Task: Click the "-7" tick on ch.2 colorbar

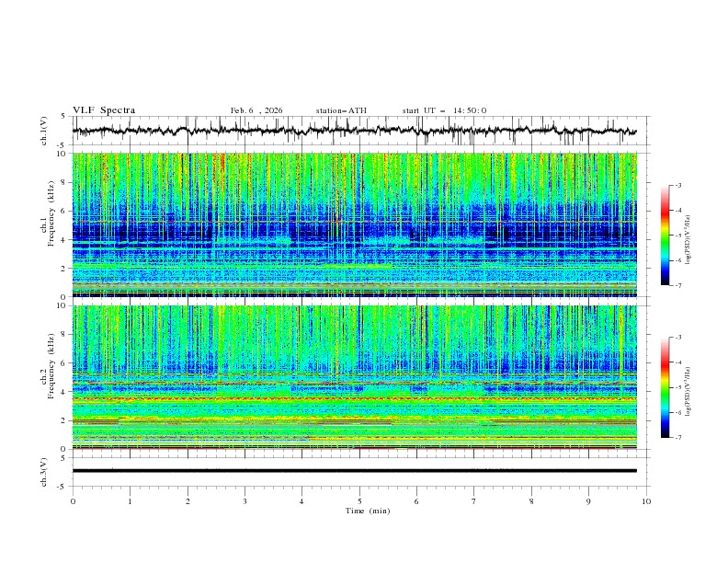Action: (x=678, y=438)
